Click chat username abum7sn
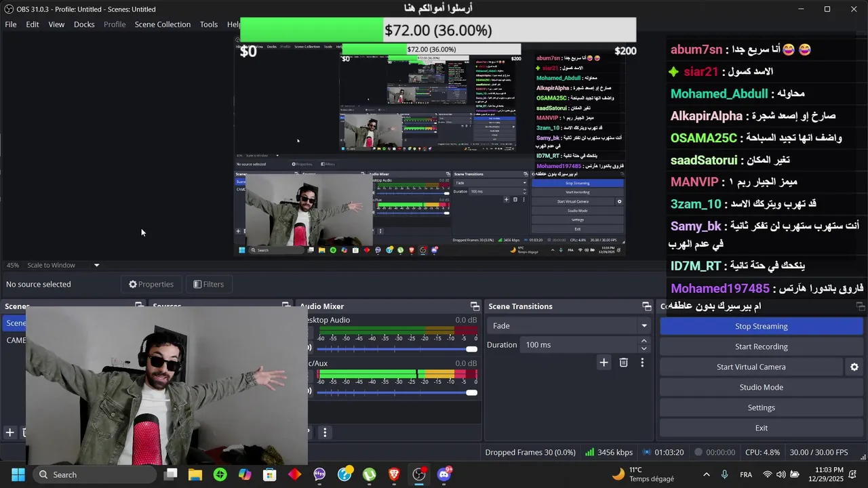868x488 pixels. [696, 49]
